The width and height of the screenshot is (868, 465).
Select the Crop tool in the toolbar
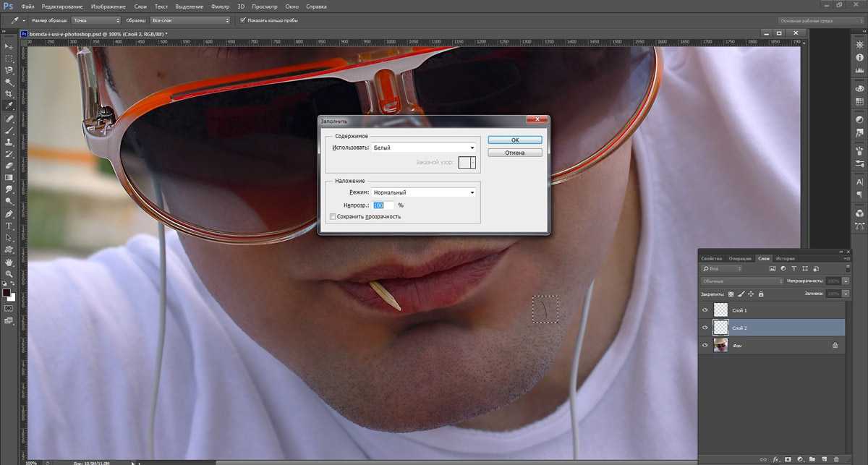9,94
